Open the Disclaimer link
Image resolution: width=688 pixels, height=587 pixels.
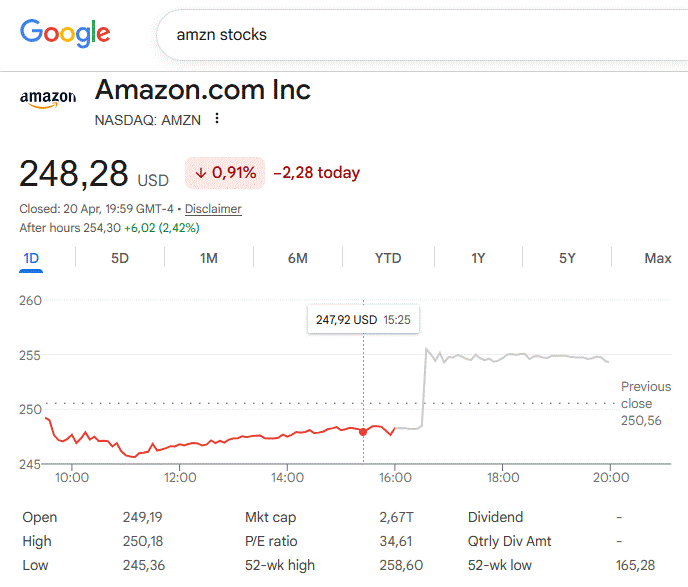tap(213, 209)
